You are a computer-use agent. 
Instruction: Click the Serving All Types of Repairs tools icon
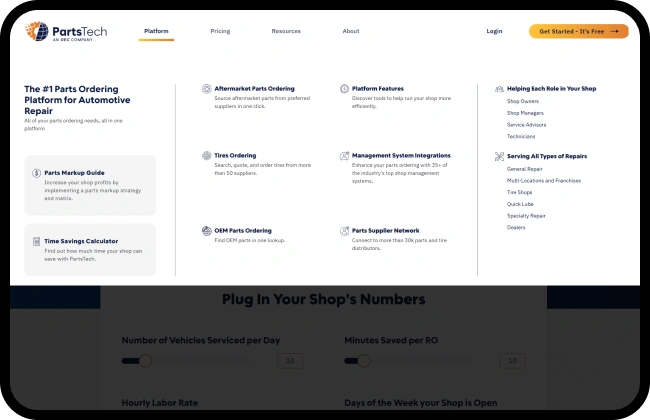tap(499, 156)
